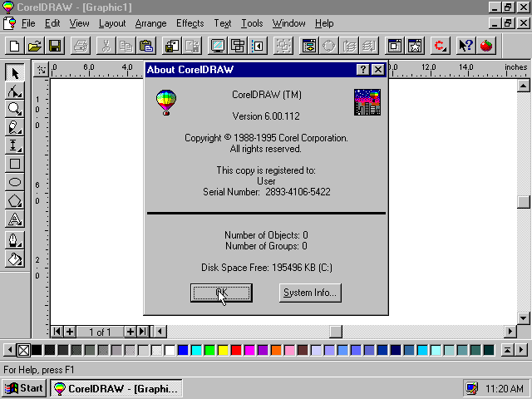Pick the red color swatch

point(236,350)
